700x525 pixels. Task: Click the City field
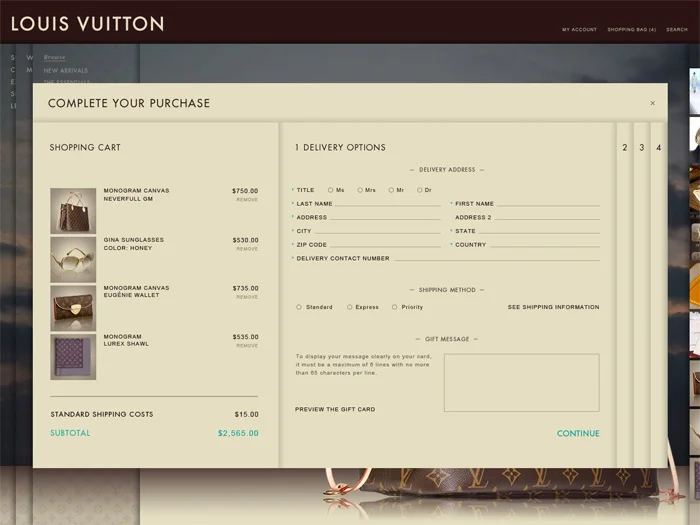click(x=377, y=231)
